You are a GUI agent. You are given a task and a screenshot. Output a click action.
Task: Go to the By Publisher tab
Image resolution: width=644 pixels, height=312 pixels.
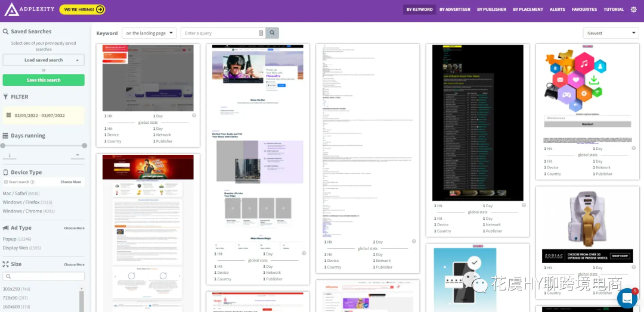(x=491, y=10)
